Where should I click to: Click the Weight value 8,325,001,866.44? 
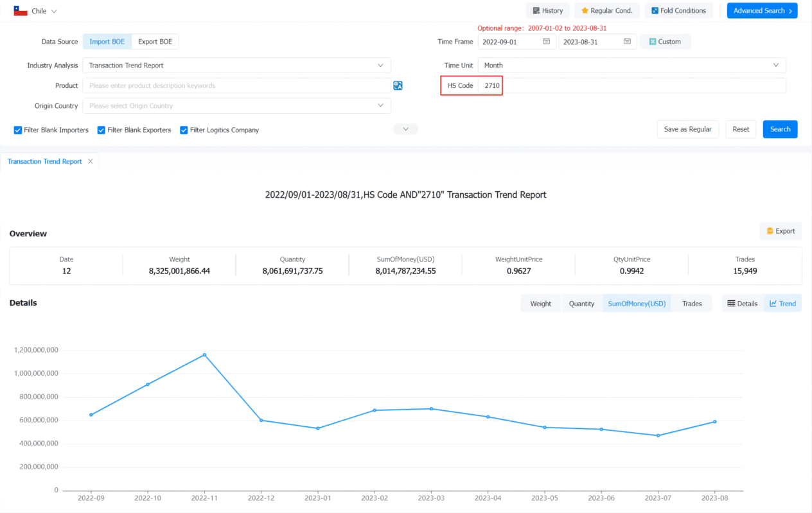(x=179, y=271)
